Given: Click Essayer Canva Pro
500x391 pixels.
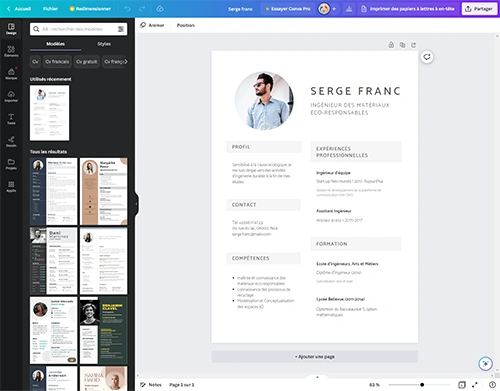Looking at the screenshot, I should tap(288, 9).
